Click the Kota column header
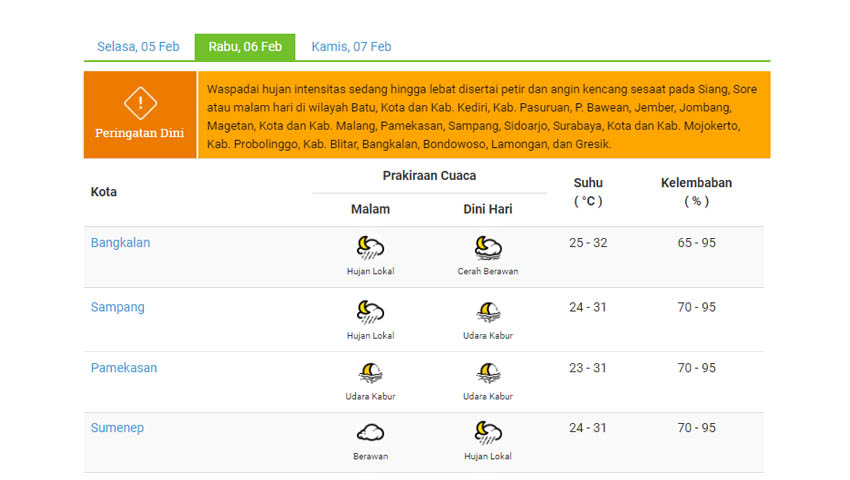This screenshot has width=850, height=480. point(104,192)
